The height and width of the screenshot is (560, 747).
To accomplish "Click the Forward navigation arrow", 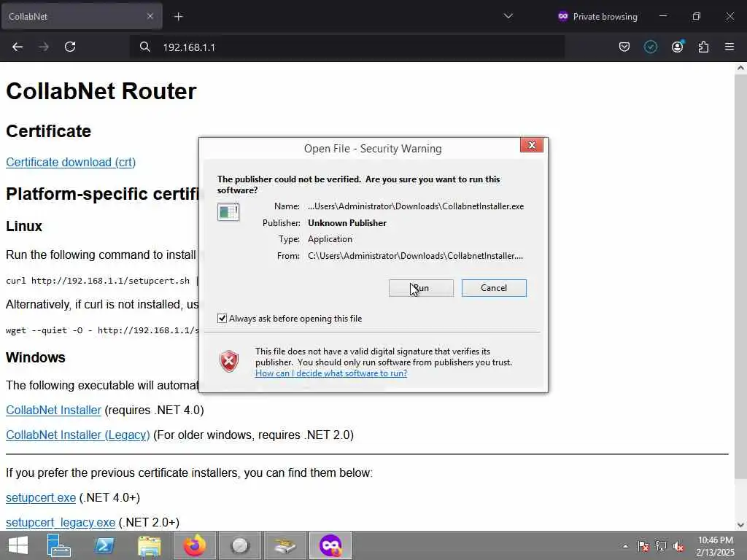I will tap(44, 47).
